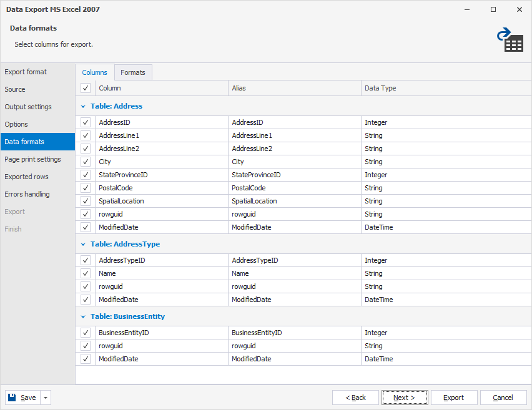Uncheck the AddressLine1 column checkbox

(x=86, y=135)
